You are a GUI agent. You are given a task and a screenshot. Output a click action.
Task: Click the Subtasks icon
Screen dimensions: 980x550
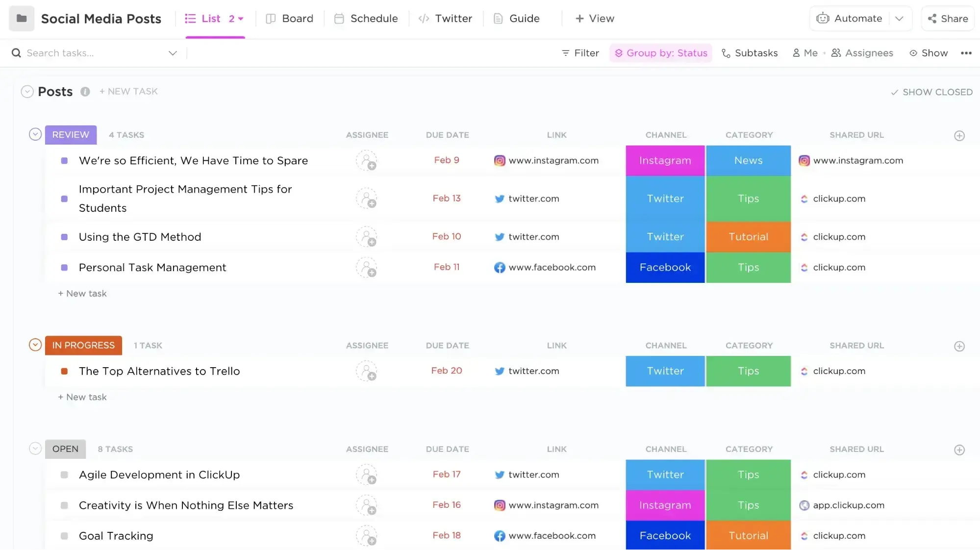click(726, 52)
